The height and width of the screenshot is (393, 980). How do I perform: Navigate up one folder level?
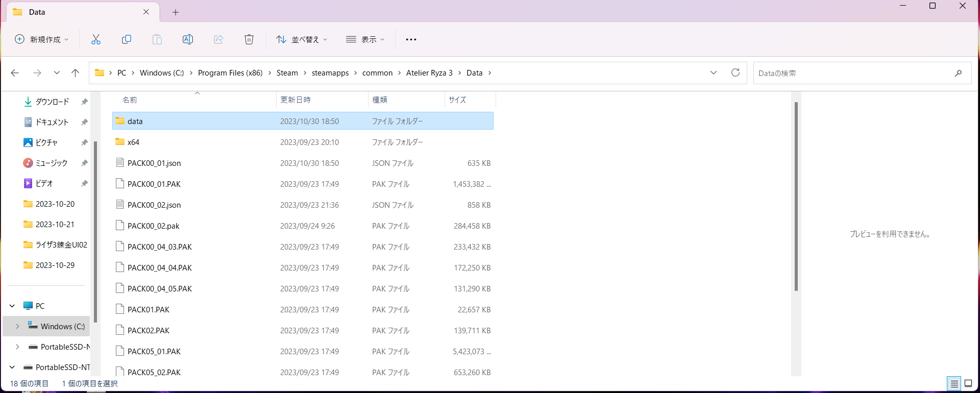tap(76, 73)
